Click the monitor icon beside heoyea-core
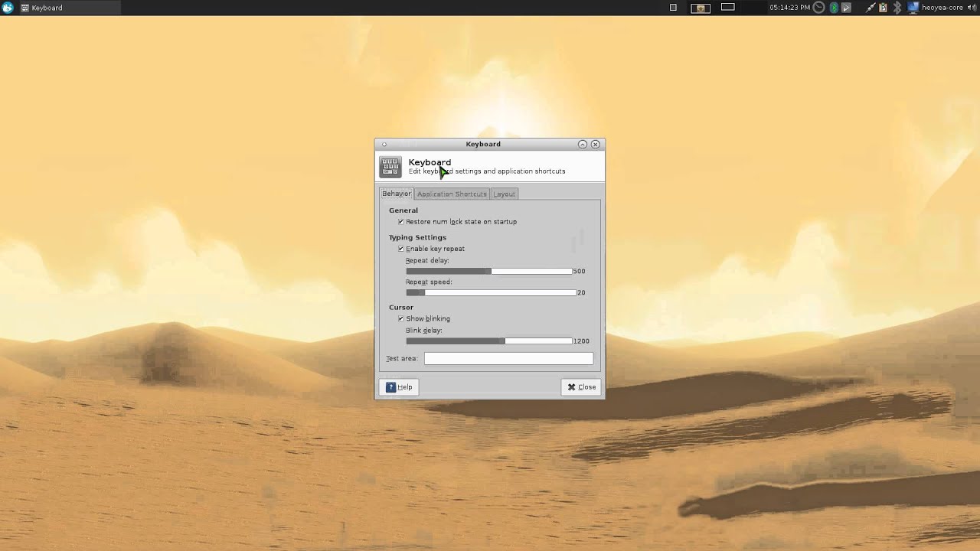 coord(913,8)
